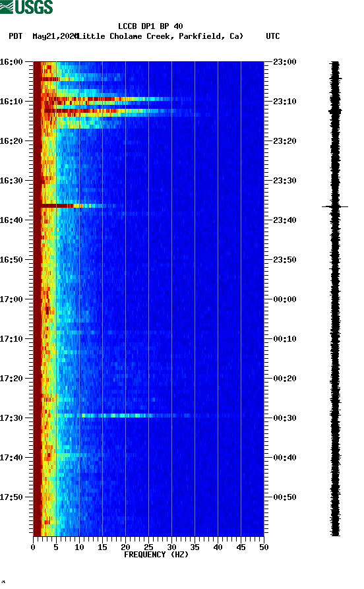This screenshot has height=589, width=364.
Task: Click the 17:30 PDT time label
Action: click(x=11, y=418)
